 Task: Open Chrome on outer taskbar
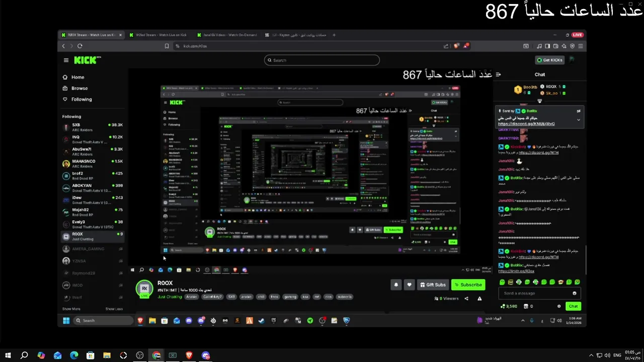(x=156, y=355)
